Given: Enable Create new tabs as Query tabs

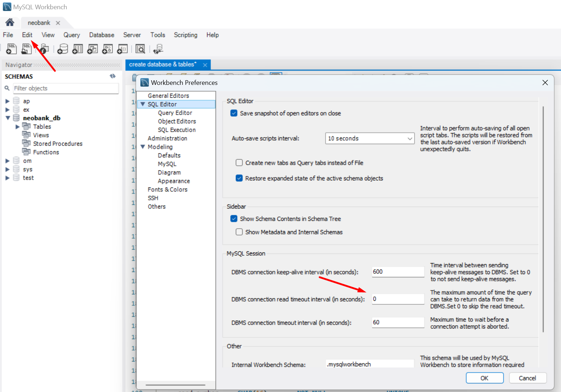Looking at the screenshot, I should pos(239,163).
